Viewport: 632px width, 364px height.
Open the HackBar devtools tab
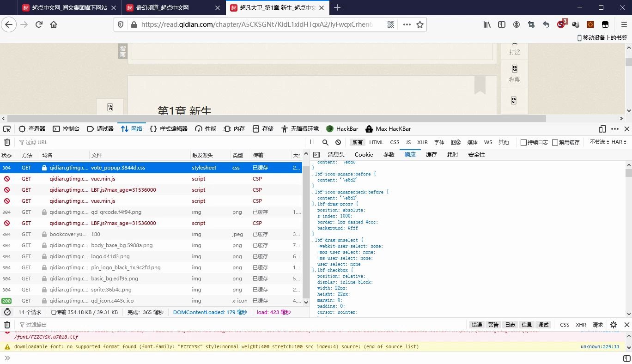click(x=342, y=129)
